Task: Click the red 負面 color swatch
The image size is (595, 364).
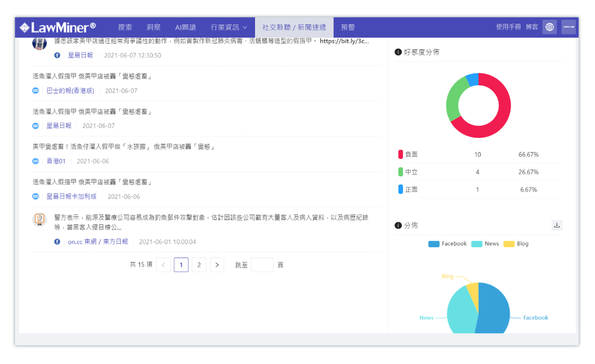Action: click(401, 154)
